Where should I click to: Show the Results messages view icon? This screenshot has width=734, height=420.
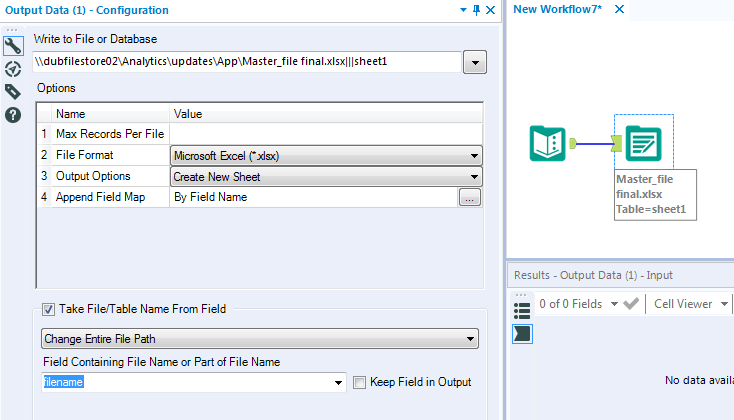tap(522, 334)
